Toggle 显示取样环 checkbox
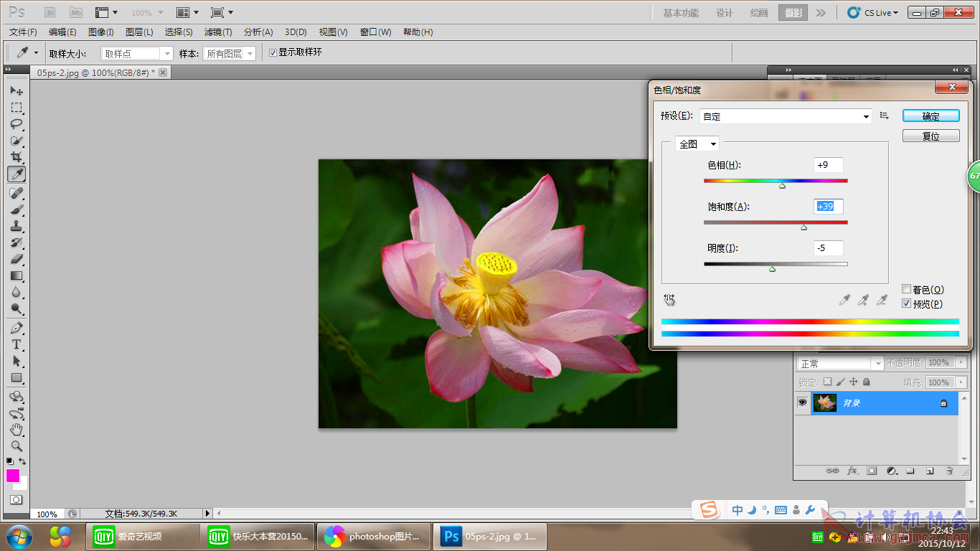Screen dimensions: 980x551 pos(273,52)
